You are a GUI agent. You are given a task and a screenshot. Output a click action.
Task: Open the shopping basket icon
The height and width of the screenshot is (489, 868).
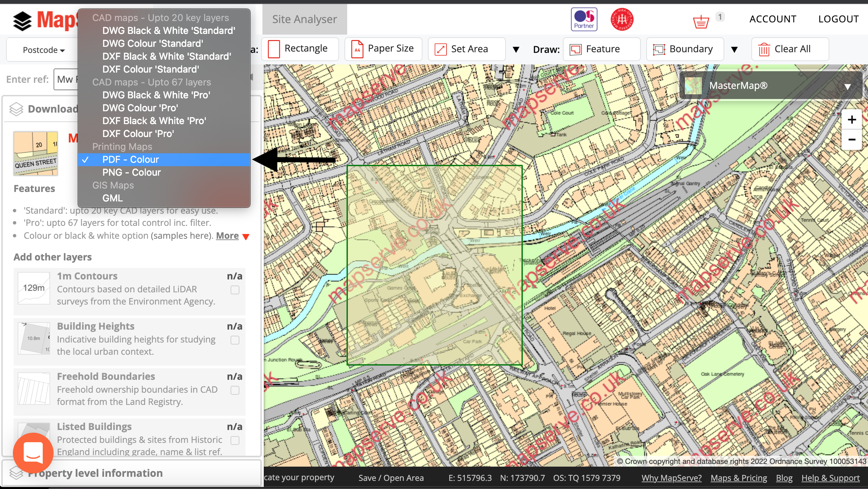pyautogui.click(x=701, y=22)
